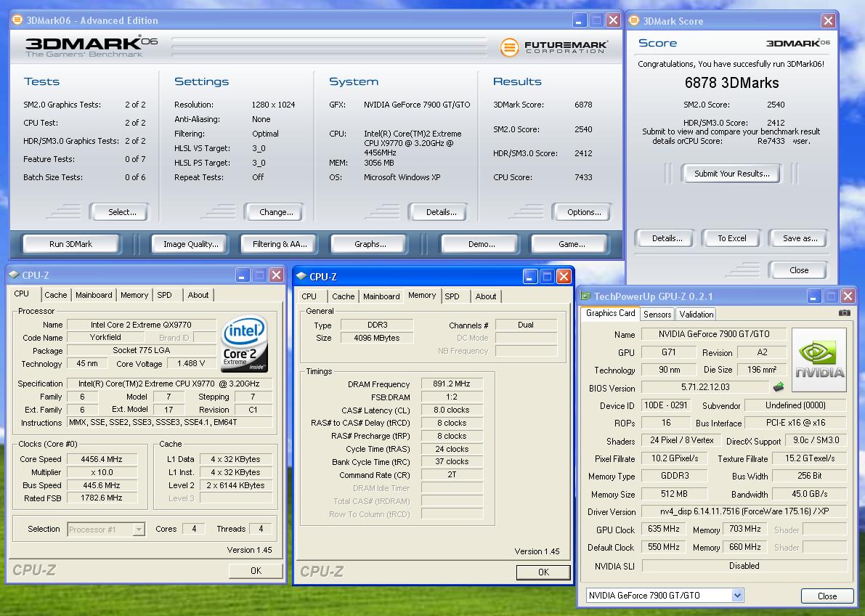
Task: Click the GPU Clock 635 MHz field
Action: tap(663, 529)
